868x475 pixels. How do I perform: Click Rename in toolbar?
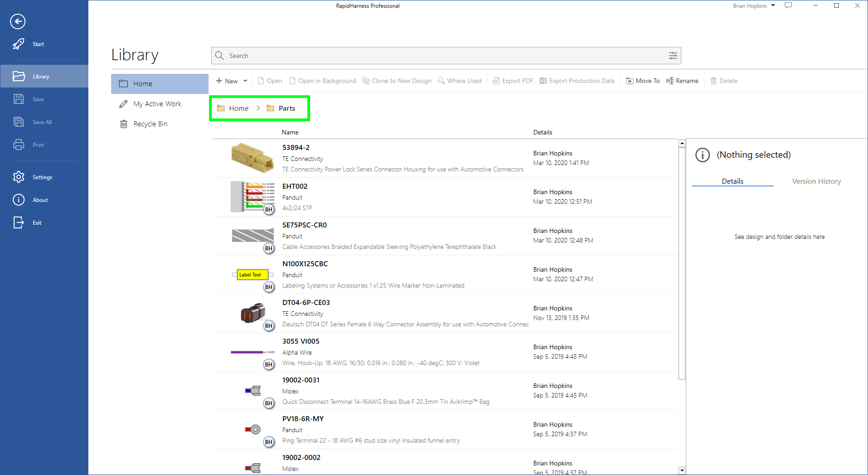(682, 81)
